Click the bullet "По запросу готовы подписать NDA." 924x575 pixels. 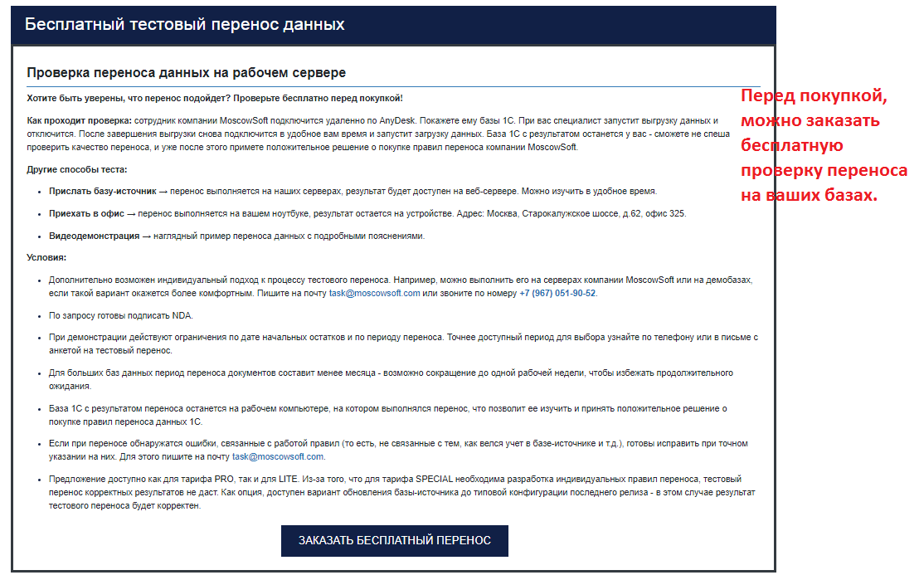click(121, 315)
